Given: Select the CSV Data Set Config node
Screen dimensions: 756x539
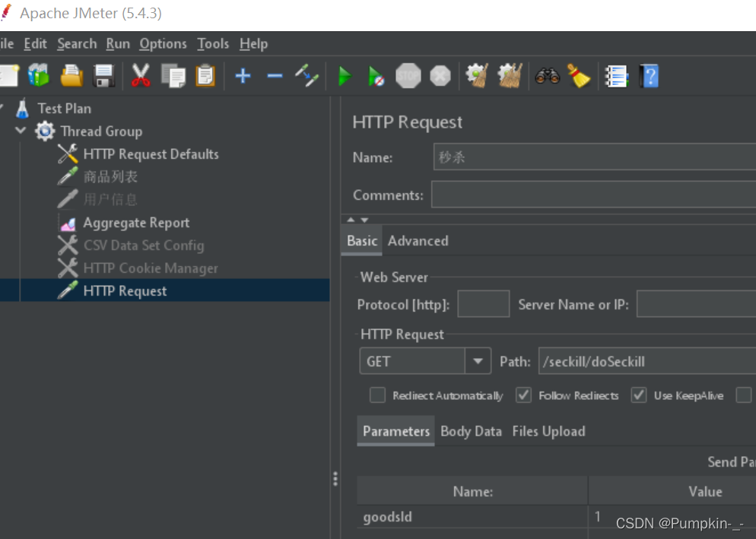Looking at the screenshot, I should tap(144, 246).
